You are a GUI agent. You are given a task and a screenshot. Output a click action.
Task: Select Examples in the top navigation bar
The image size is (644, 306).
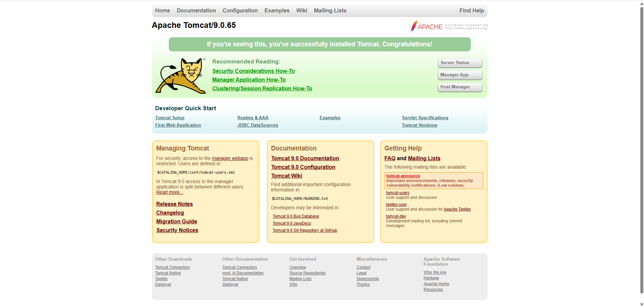pyautogui.click(x=277, y=11)
